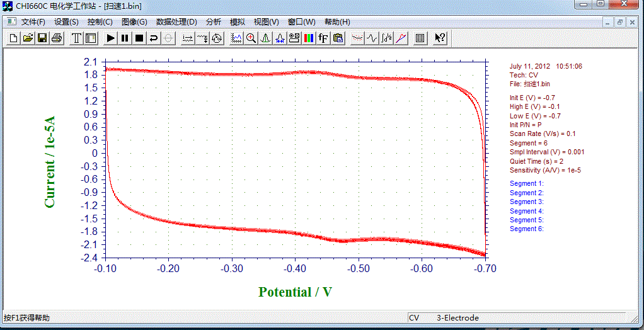The height and width of the screenshot is (330, 644).
Task: Click the 'Smpl Interval (V) = 0.001' text
Action: coord(547,152)
